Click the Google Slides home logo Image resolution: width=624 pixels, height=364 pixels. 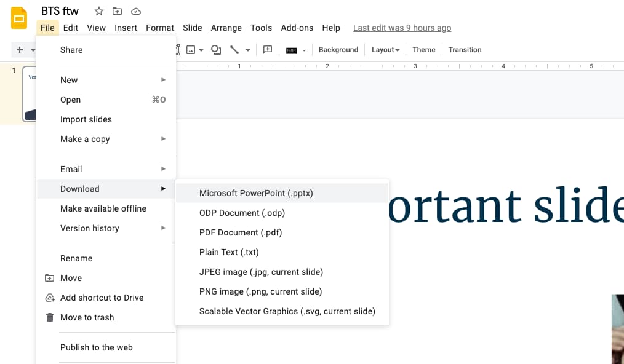click(x=19, y=18)
